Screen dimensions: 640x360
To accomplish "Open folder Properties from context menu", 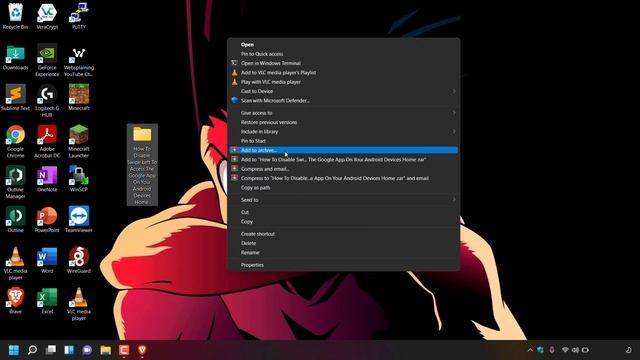I will [344, 265].
